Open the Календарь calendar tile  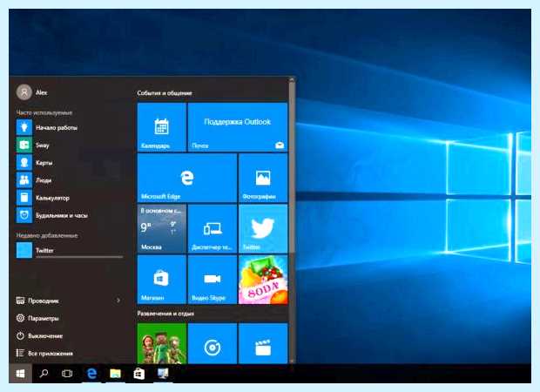[x=161, y=127]
